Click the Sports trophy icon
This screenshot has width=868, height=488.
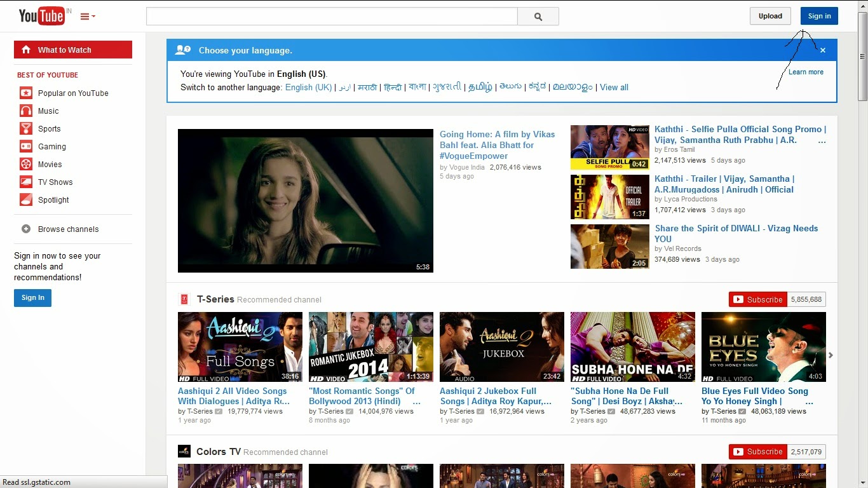(x=26, y=128)
